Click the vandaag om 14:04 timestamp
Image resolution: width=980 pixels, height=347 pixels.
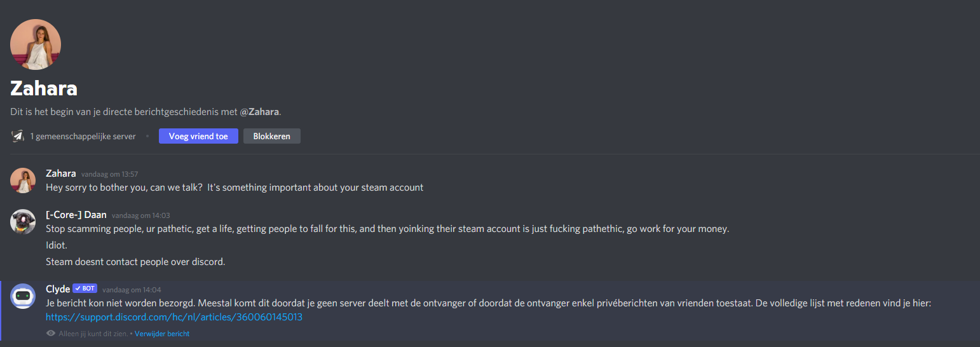point(132,290)
